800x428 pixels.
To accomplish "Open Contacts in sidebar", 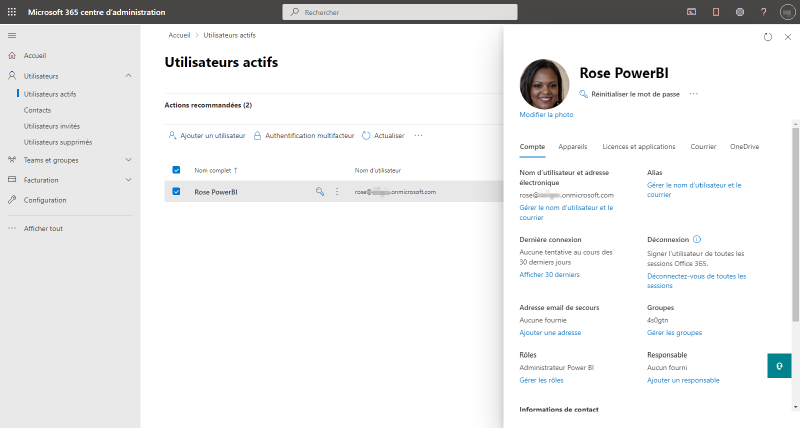I will (37, 110).
